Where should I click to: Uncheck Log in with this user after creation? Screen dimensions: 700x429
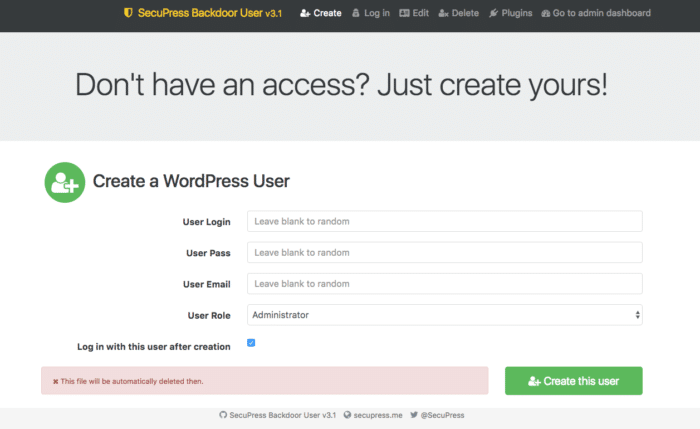[251, 342]
